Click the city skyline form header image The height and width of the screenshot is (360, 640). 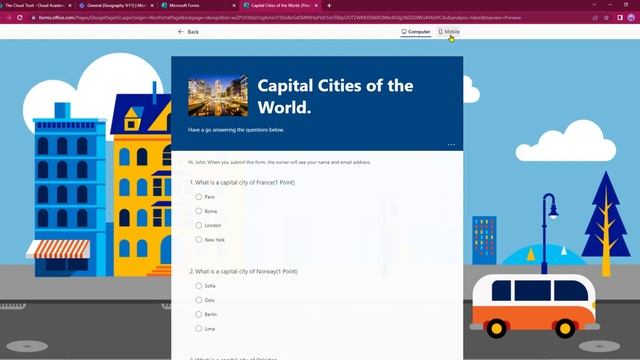[x=218, y=96]
